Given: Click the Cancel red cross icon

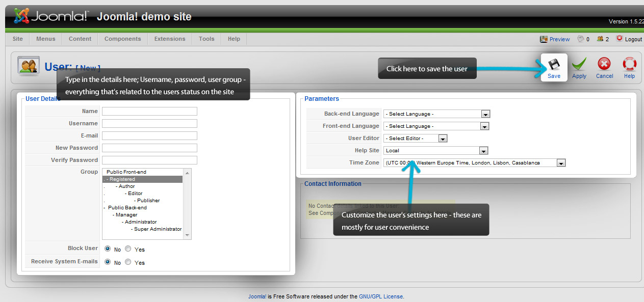Looking at the screenshot, I should [x=604, y=64].
